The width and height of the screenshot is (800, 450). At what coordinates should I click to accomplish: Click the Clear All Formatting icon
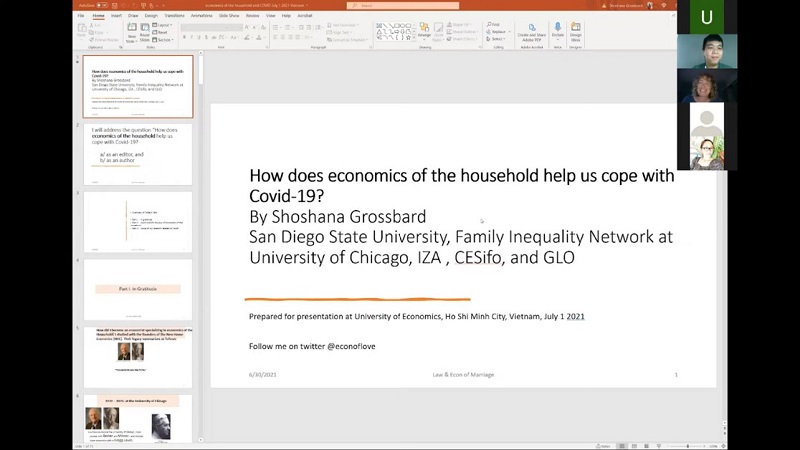point(263,27)
